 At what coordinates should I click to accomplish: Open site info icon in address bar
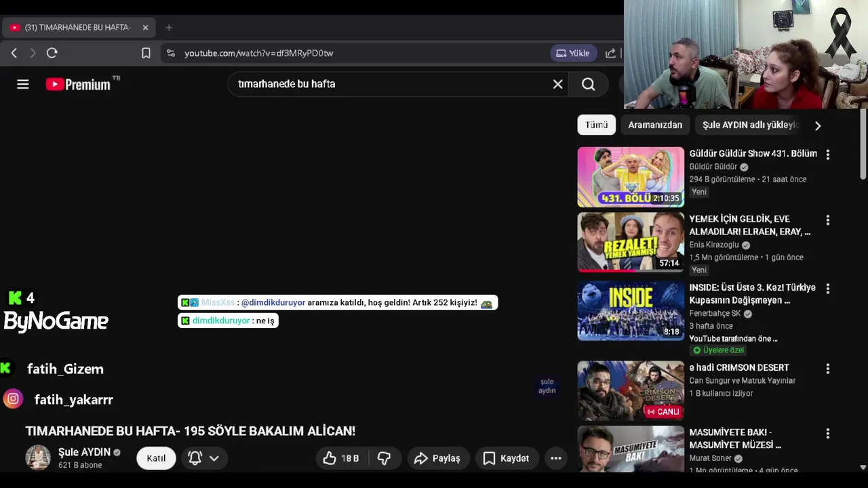coord(171,53)
